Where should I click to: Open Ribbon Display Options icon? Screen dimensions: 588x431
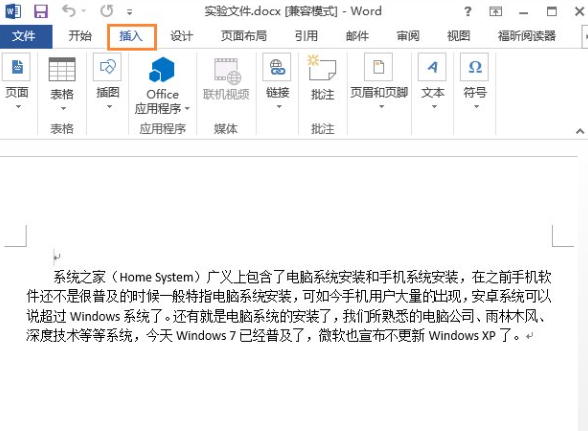(x=495, y=12)
